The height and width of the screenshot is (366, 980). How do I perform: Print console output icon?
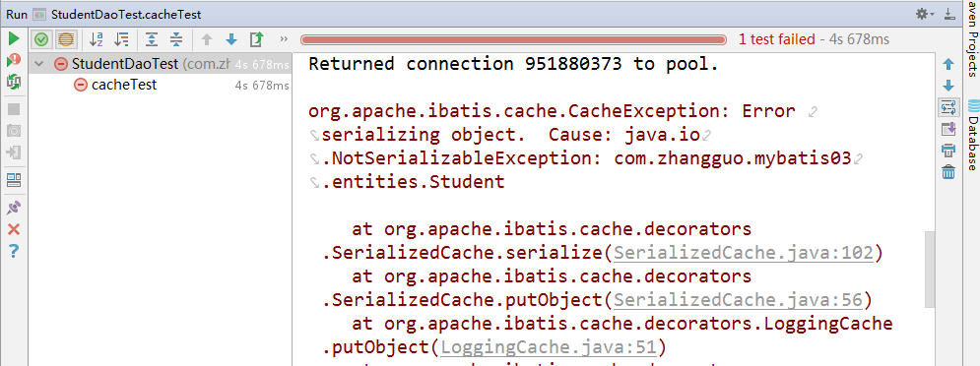click(948, 150)
